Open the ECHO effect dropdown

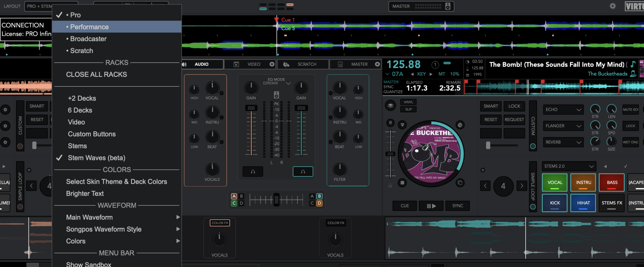pos(563,110)
